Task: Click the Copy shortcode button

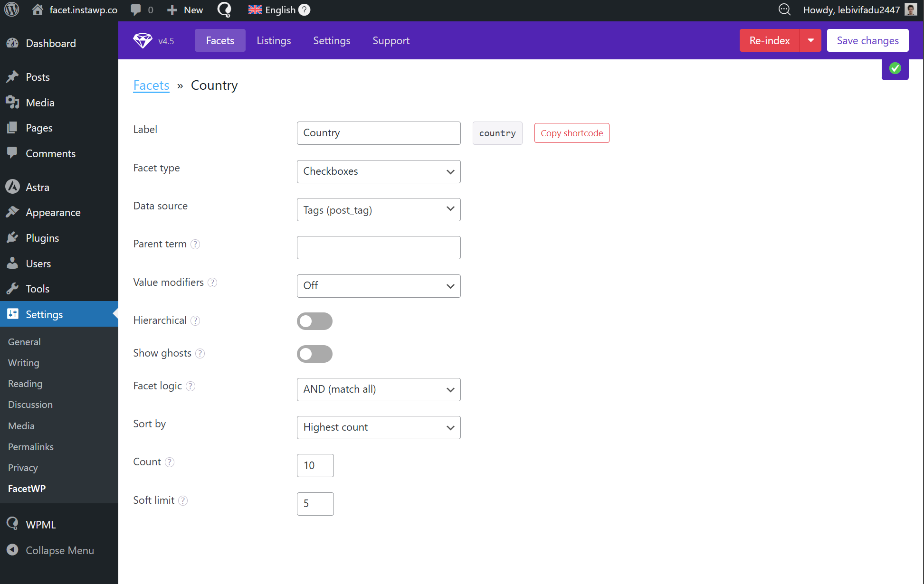Action: (572, 133)
